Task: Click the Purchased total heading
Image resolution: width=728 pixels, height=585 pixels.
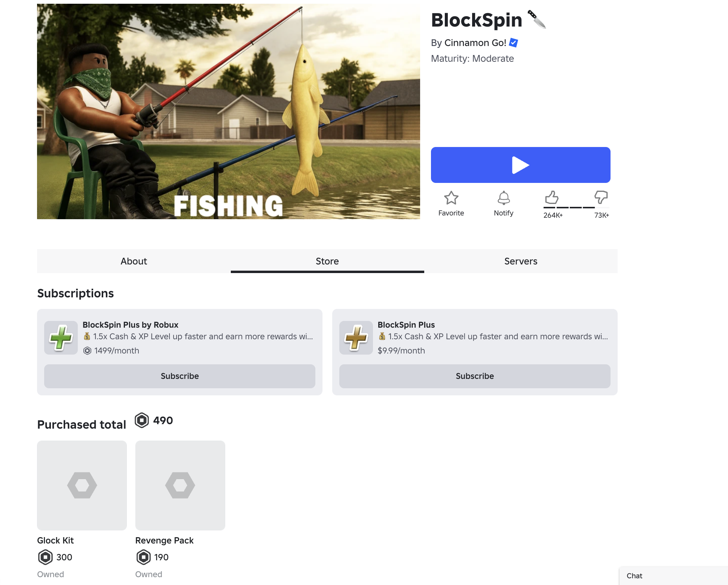Action: [x=82, y=425]
